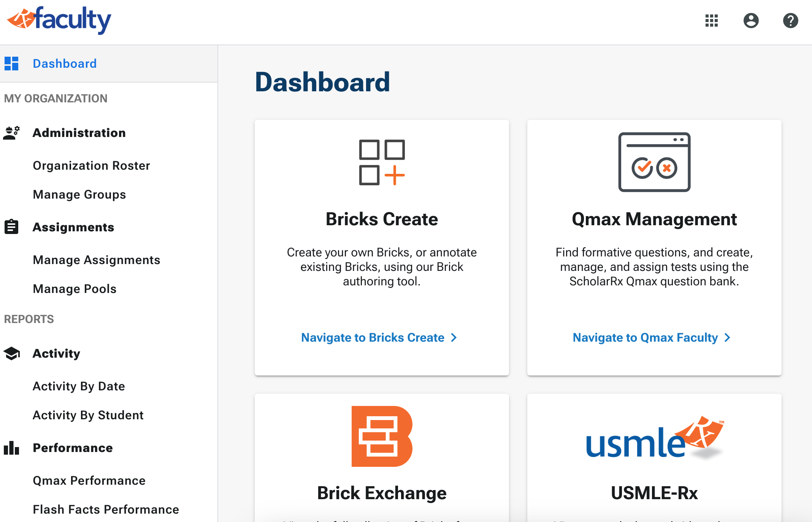Click the chevron after Navigate to Bricks Create
The image size is (812, 522).
pos(454,337)
